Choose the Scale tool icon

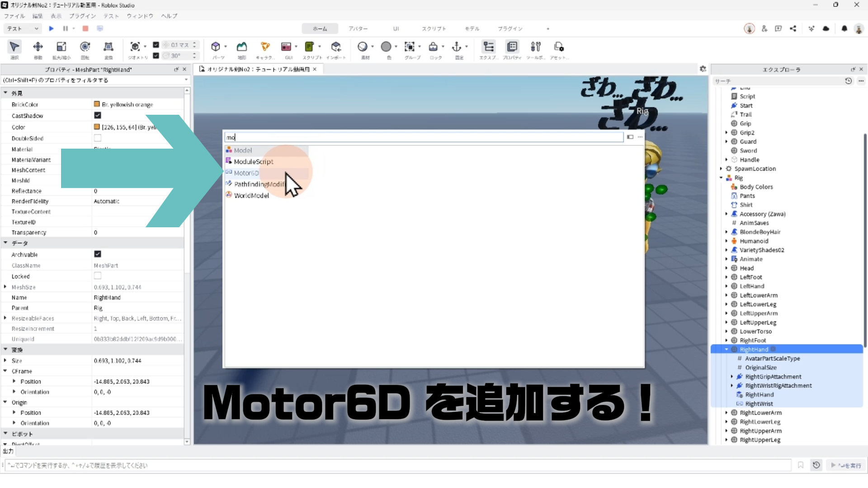[x=61, y=47]
